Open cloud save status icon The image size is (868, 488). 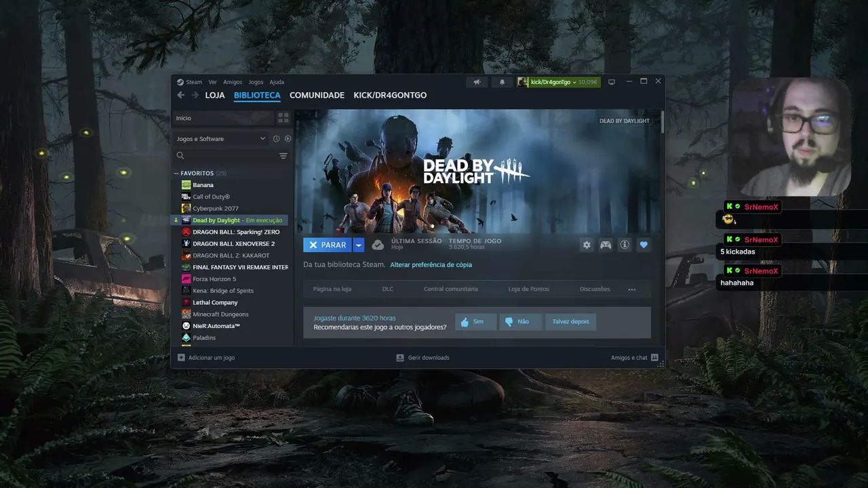point(378,245)
